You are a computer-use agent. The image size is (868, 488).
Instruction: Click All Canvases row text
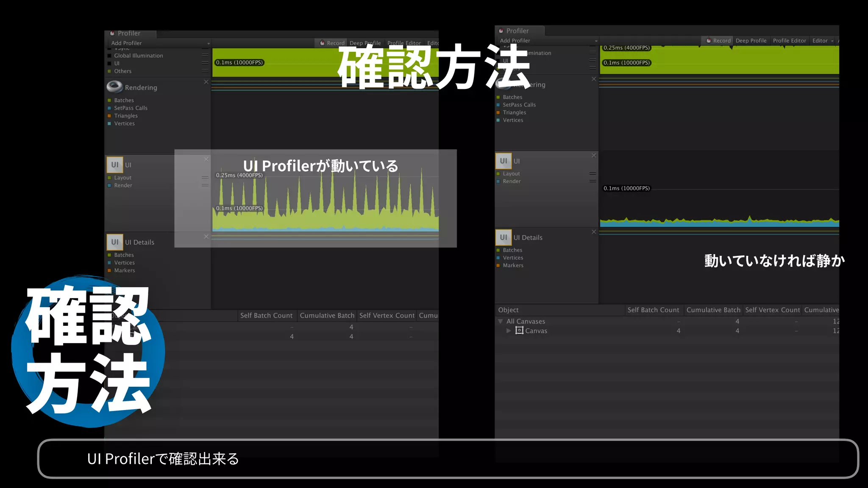pyautogui.click(x=526, y=321)
